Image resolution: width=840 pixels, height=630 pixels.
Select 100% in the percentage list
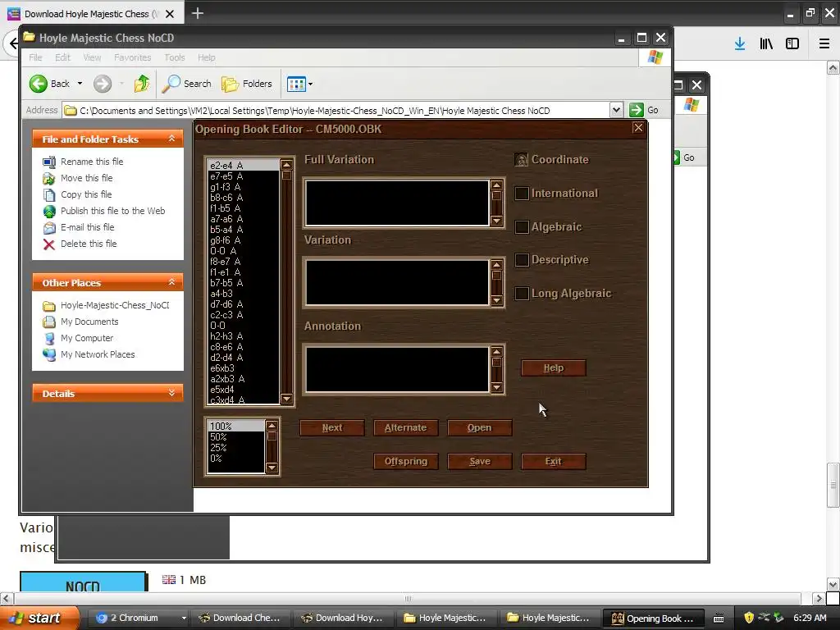pos(235,427)
